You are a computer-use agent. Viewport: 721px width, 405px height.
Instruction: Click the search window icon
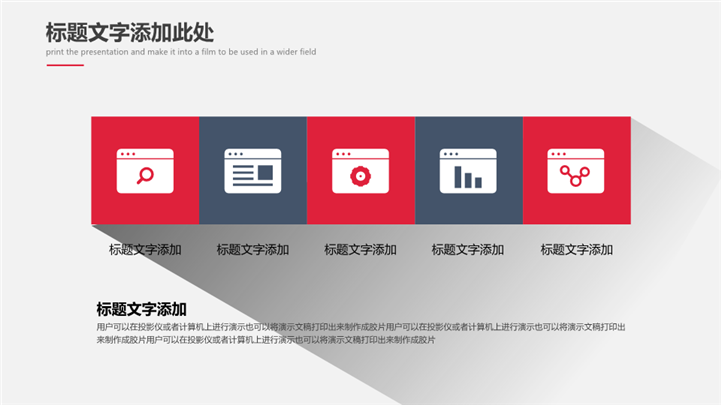[145, 171]
